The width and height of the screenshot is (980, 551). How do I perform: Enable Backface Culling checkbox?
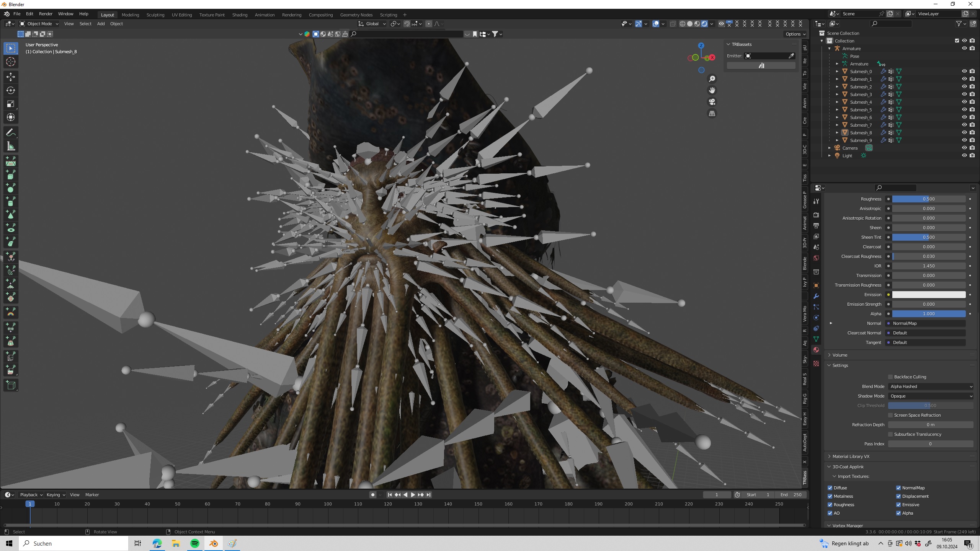click(890, 377)
